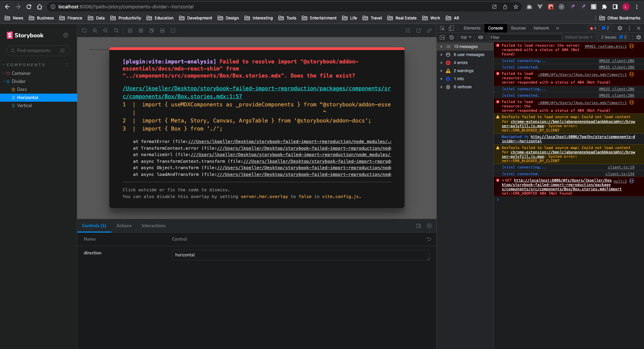Click the 2 issues badge button

[x=613, y=37]
